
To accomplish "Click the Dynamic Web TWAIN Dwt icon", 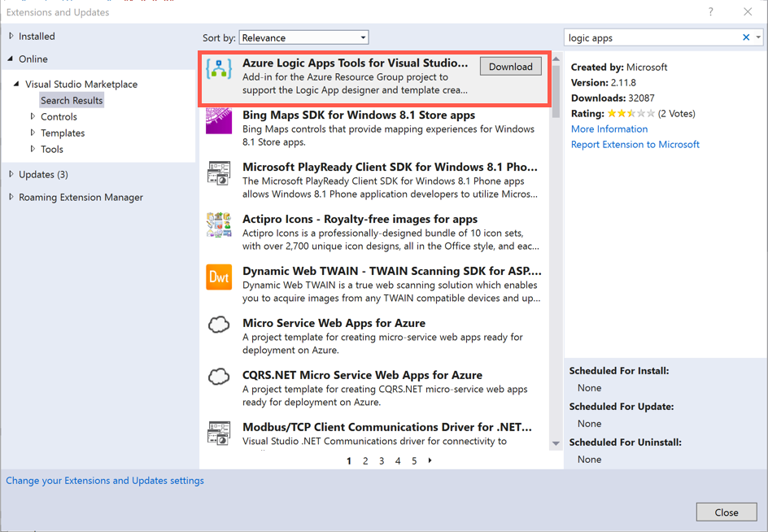I will [x=219, y=277].
